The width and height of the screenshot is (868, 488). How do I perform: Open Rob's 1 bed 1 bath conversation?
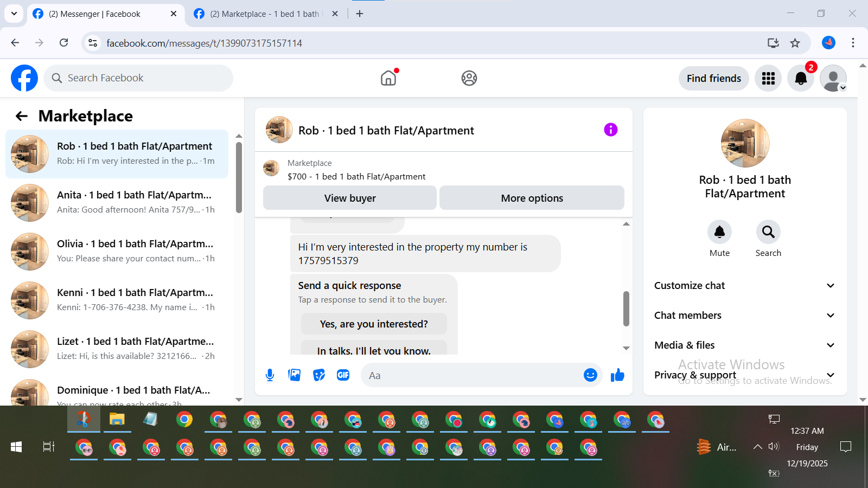point(117,154)
